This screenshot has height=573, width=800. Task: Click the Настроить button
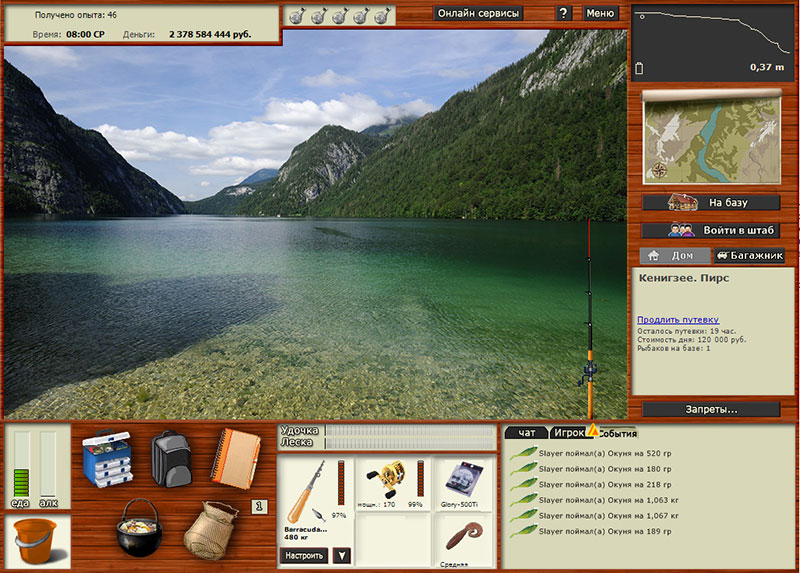pyautogui.click(x=304, y=555)
